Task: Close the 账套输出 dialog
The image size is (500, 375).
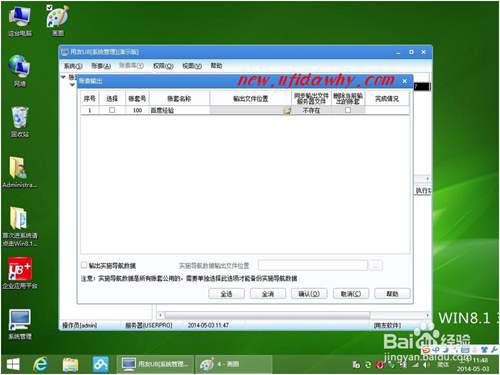Action: pyautogui.click(x=405, y=81)
